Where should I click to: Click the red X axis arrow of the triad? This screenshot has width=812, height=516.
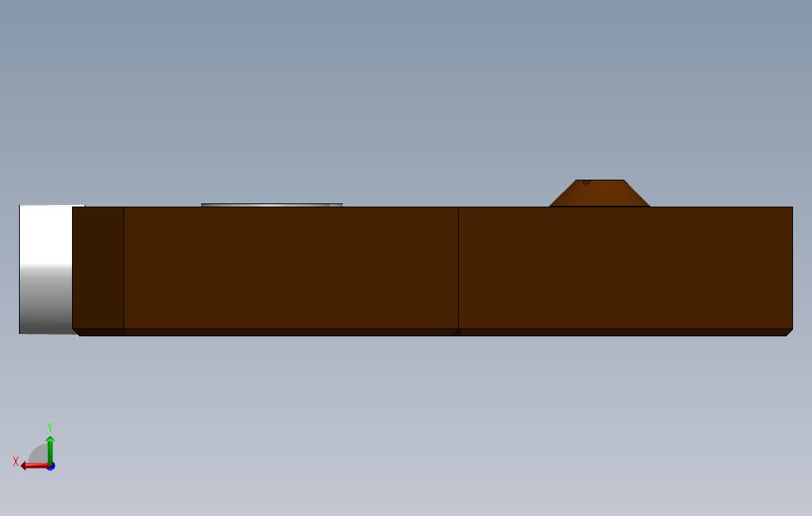34,466
